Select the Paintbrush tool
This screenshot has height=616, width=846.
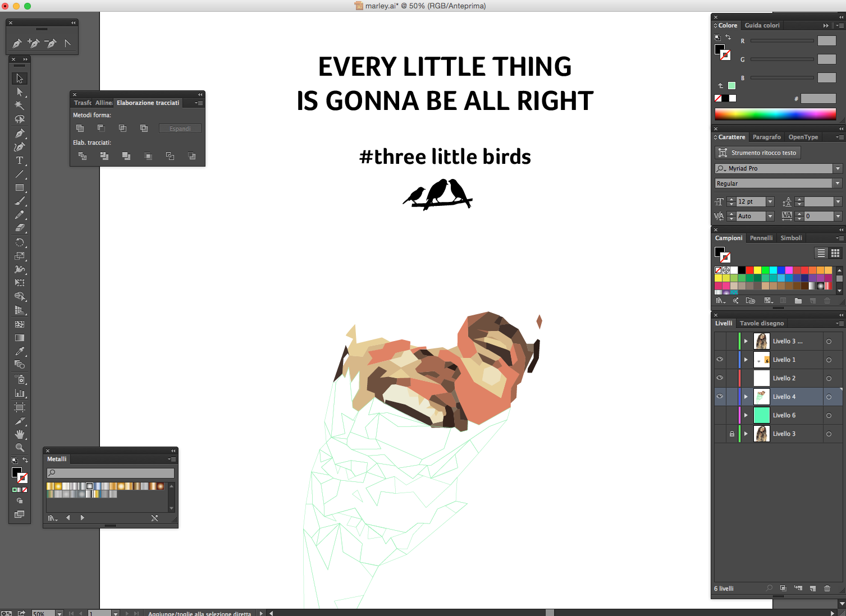pos(20,201)
